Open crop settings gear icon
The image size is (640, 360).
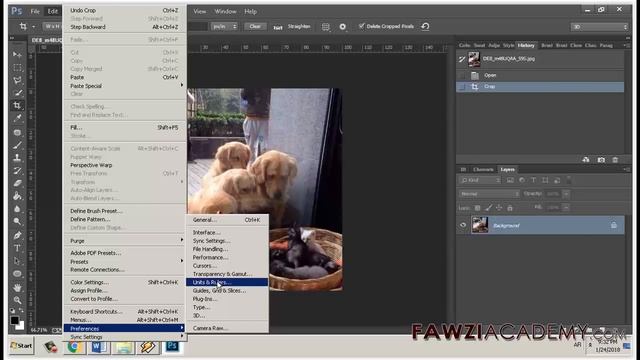click(x=342, y=27)
